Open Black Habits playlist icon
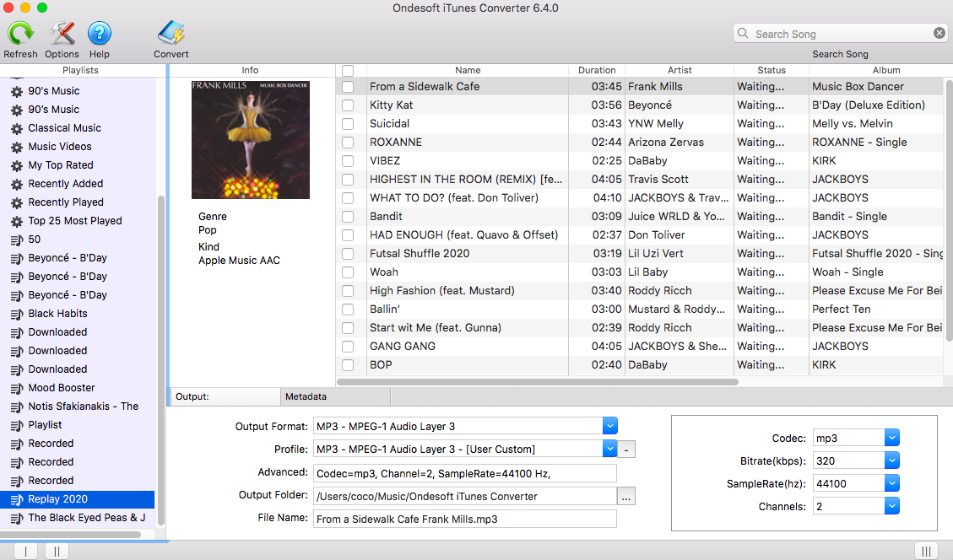953x560 pixels. coord(17,314)
